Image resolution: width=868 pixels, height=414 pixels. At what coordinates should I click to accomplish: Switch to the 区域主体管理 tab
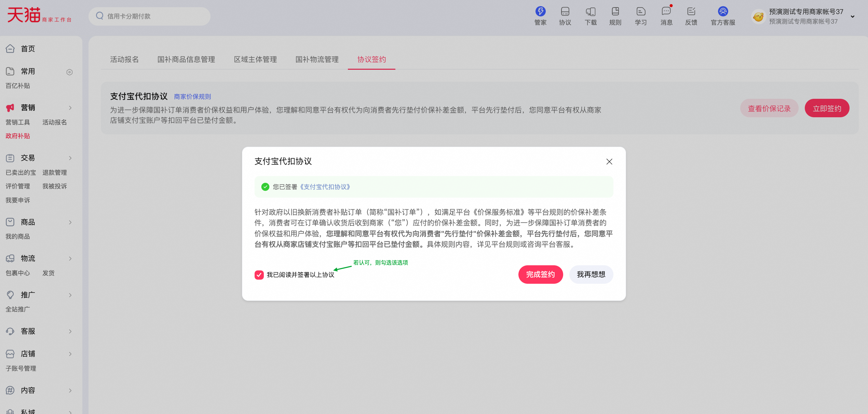tap(255, 59)
